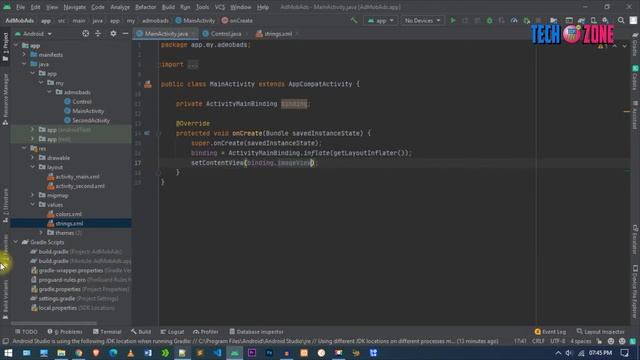The image size is (640, 360).
Task: Click 4 spaces indent setting
Action: [580, 341]
